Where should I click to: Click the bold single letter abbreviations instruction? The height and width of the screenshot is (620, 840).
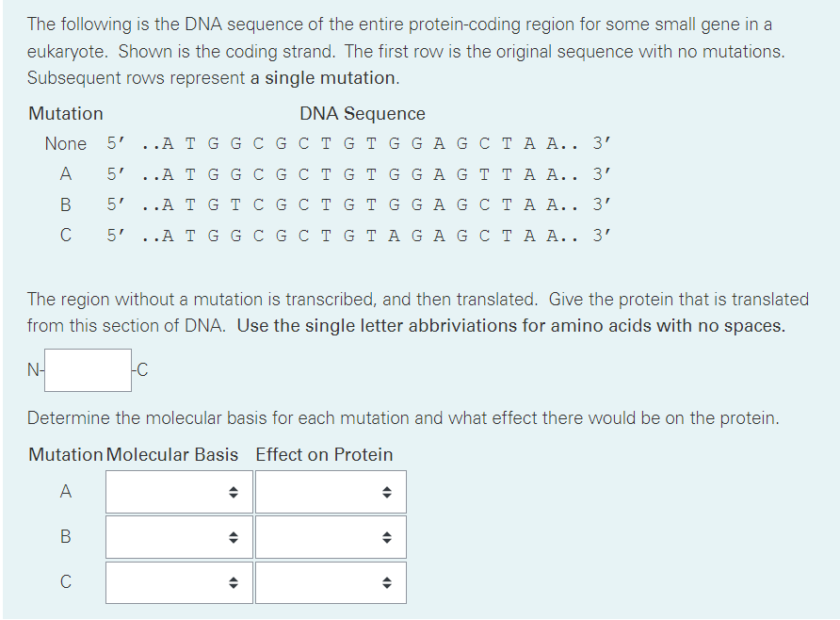511,326
